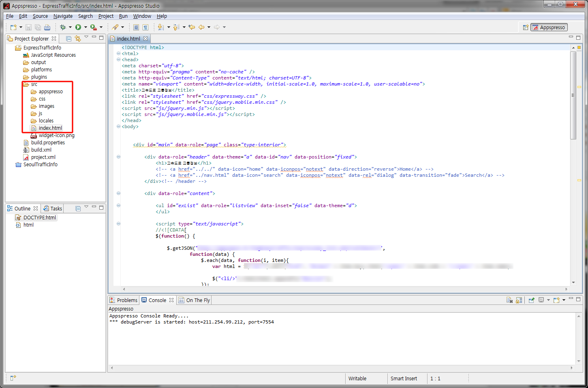Click Pin Console icon

pyautogui.click(x=531, y=300)
